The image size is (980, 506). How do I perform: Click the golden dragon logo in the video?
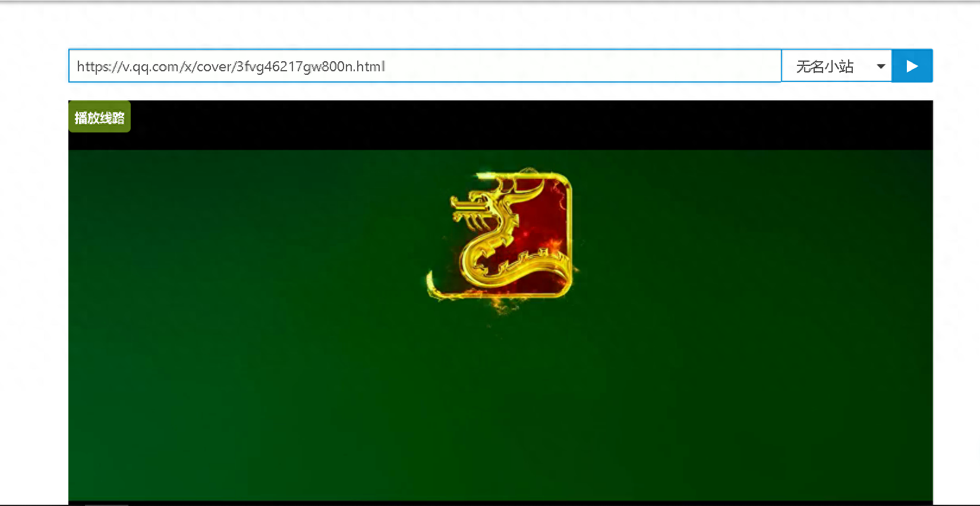tap(500, 238)
